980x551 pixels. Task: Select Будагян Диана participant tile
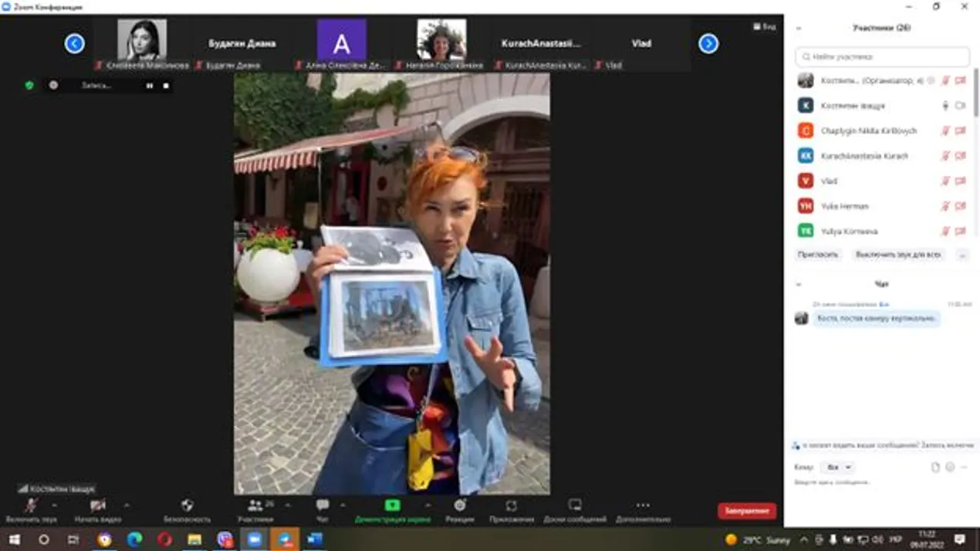coord(242,44)
